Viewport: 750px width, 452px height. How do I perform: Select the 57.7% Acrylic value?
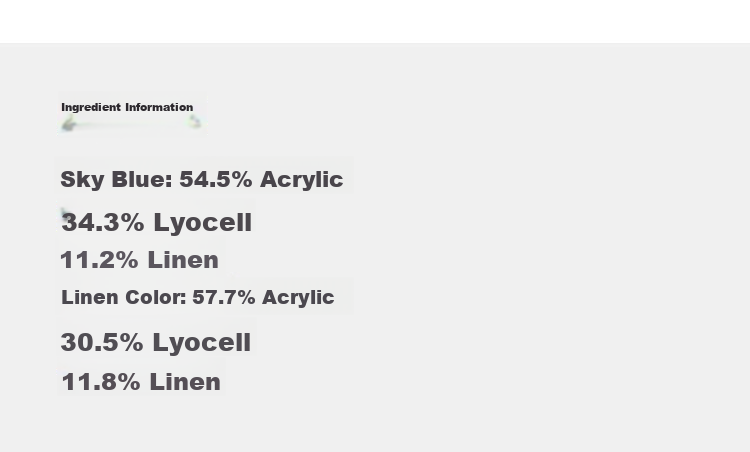click(x=263, y=298)
